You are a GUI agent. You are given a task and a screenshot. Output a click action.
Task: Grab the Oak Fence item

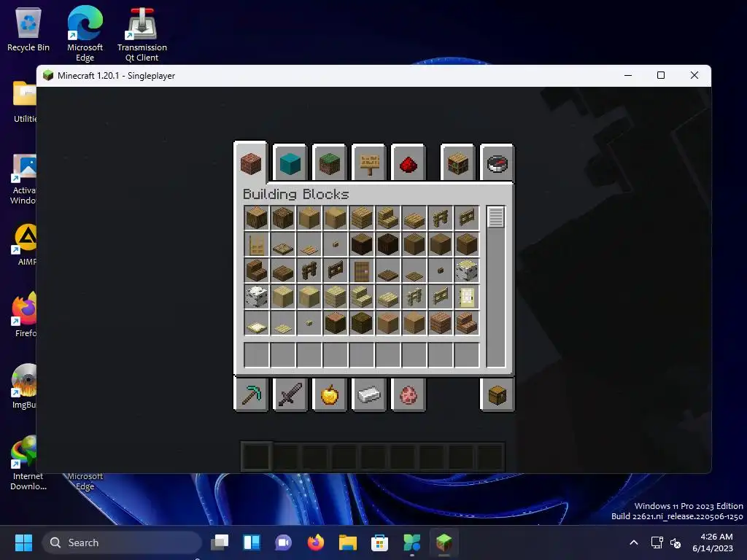click(x=440, y=218)
